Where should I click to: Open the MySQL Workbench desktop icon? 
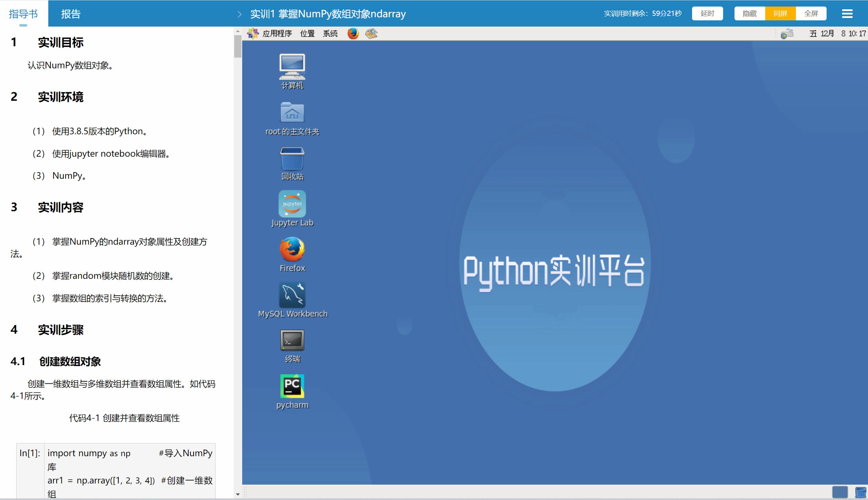pyautogui.click(x=292, y=295)
